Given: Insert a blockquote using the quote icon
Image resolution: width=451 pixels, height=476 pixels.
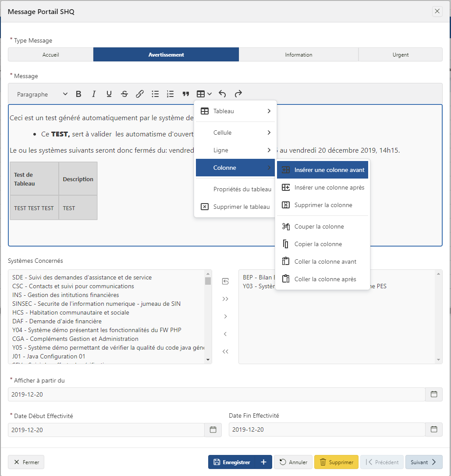Looking at the screenshot, I should coord(186,93).
